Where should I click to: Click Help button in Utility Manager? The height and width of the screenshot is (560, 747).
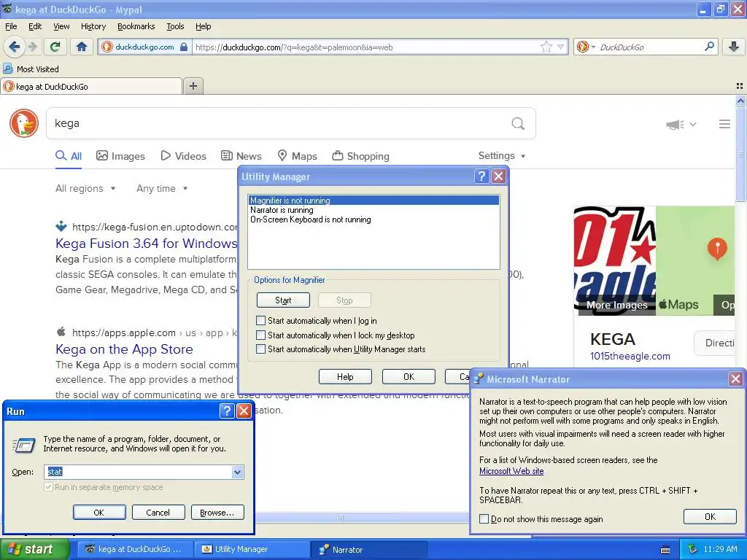[345, 377]
